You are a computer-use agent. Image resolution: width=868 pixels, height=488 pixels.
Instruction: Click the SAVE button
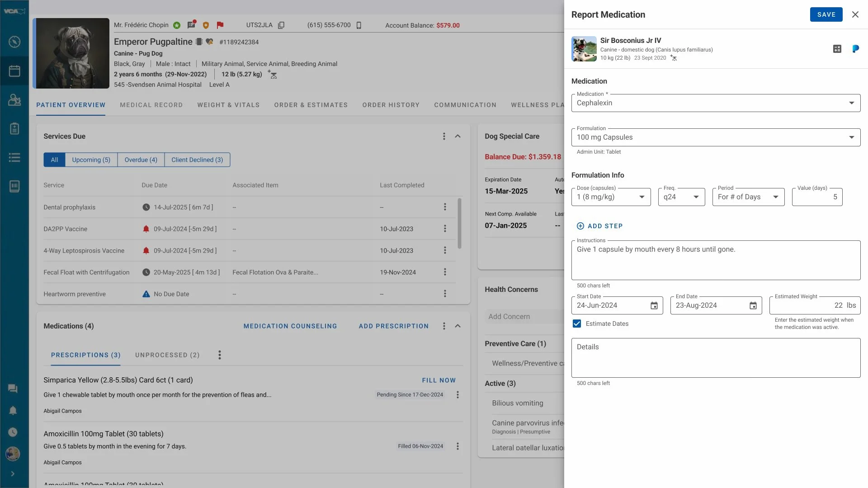tap(826, 14)
